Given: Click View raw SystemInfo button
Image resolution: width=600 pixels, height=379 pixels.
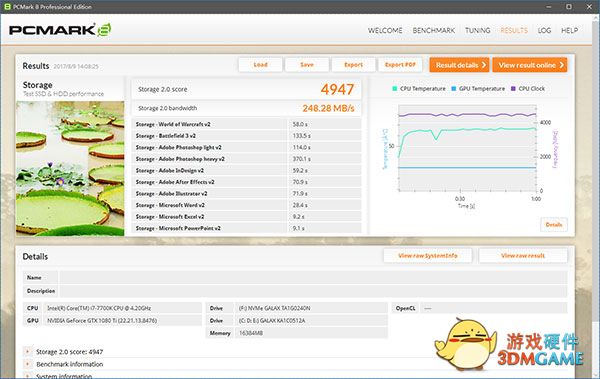Looking at the screenshot, I should [427, 255].
